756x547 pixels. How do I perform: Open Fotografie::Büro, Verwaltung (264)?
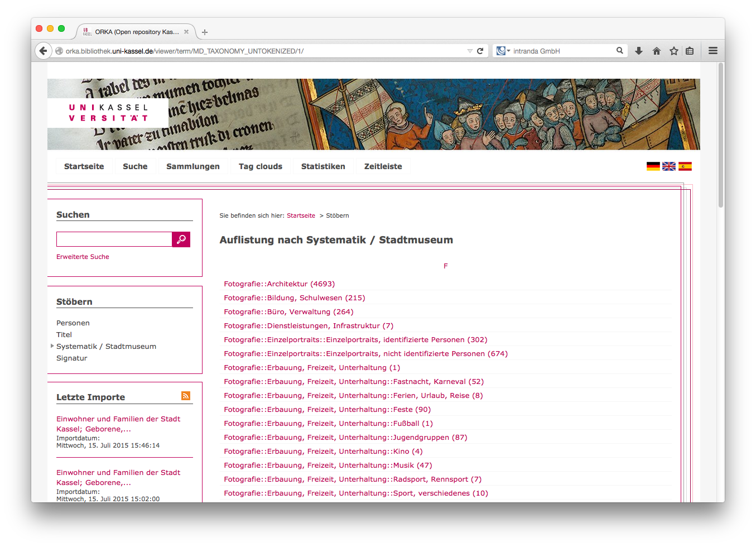(288, 312)
